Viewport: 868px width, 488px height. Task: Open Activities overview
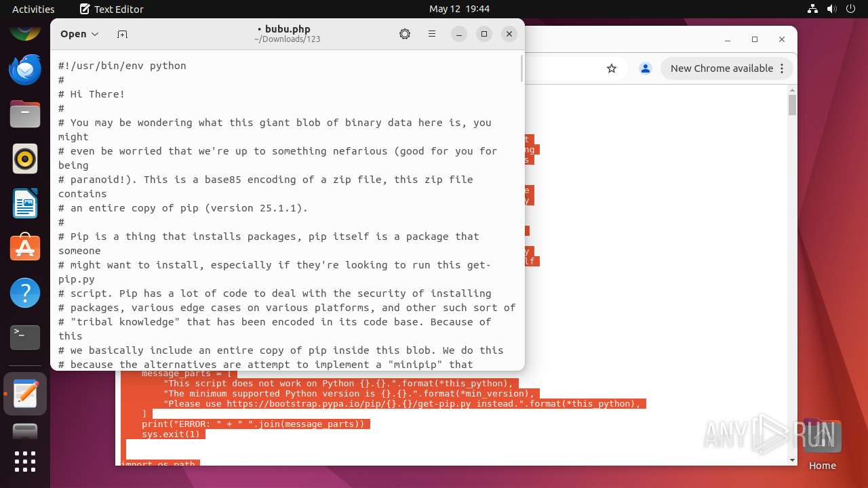33,9
